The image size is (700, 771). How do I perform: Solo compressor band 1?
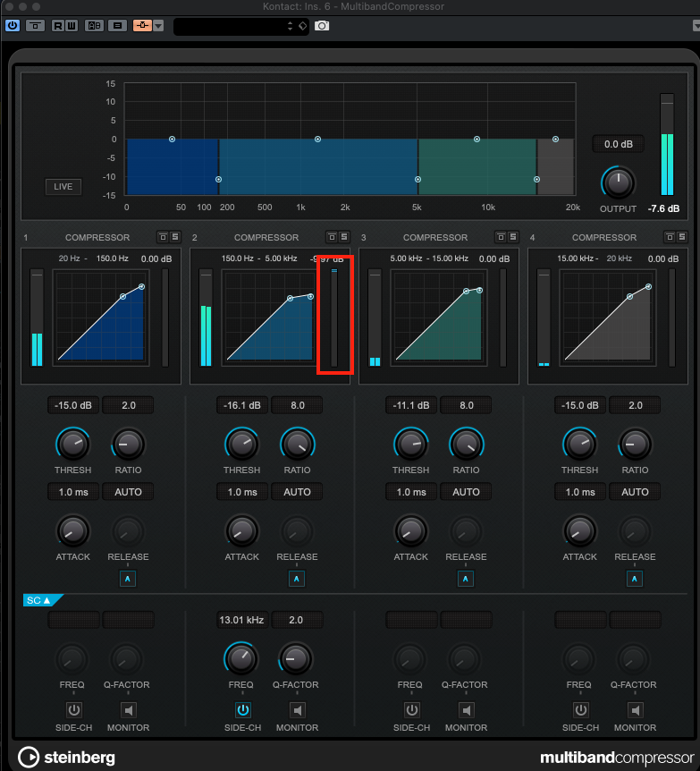(175, 237)
